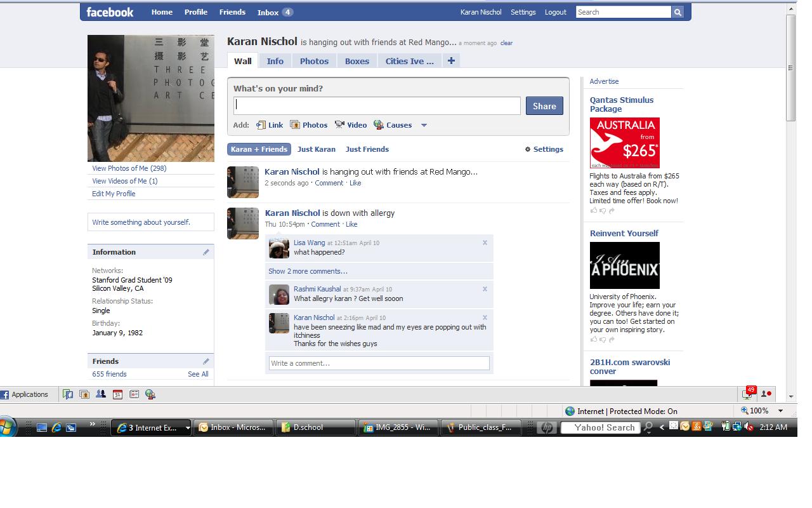Viewport: 812px width, 508px height.
Task: Click the search magnifier button in Facebook header
Action: 678,12
